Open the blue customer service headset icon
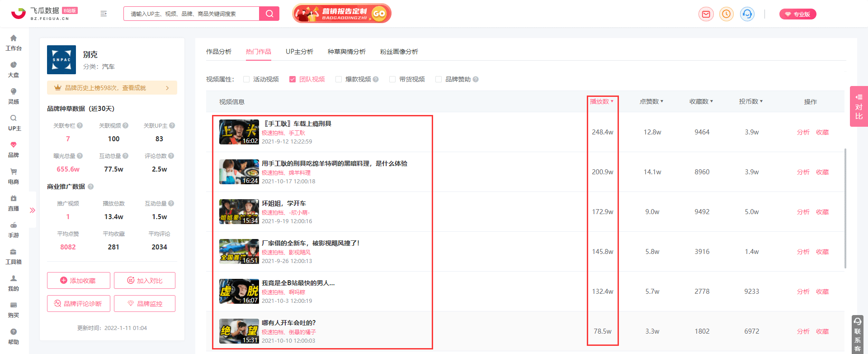Viewport: 868px width, 354px height. (x=747, y=14)
